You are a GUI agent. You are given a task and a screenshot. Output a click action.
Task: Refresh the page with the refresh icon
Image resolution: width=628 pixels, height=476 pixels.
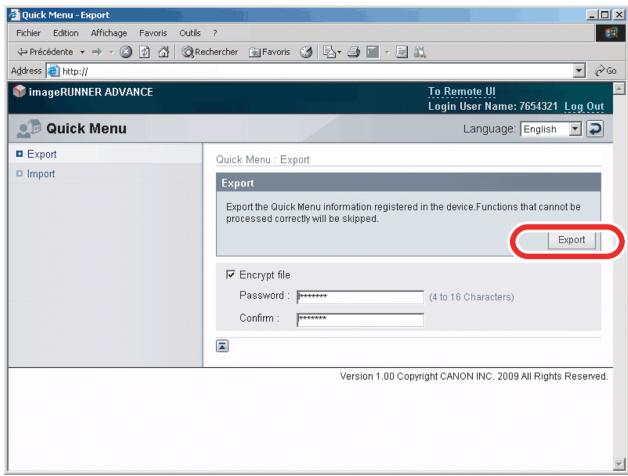[x=145, y=52]
